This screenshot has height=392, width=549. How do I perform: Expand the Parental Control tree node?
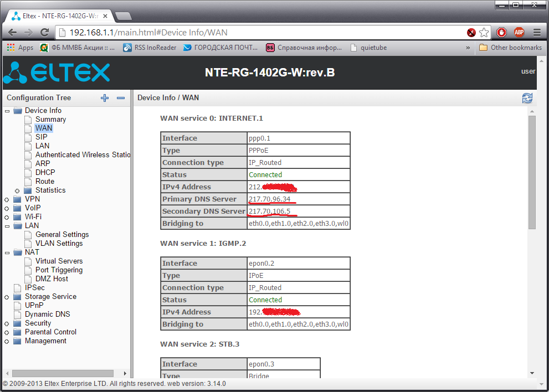coord(7,333)
